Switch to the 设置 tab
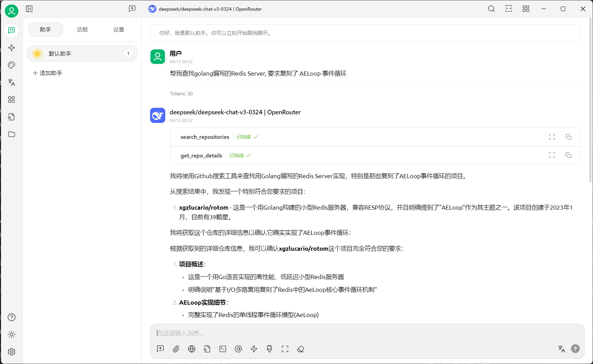The width and height of the screenshot is (593, 364). point(119,29)
